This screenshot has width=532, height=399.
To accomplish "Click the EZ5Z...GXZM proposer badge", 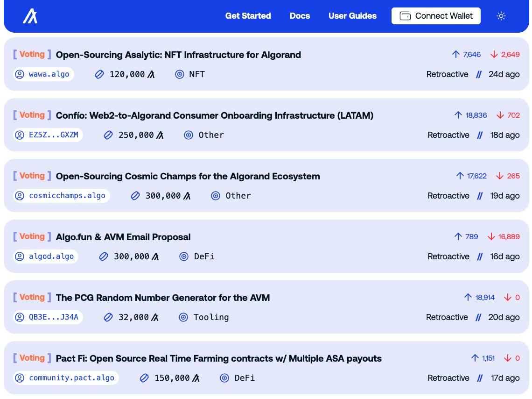I will tap(48, 135).
